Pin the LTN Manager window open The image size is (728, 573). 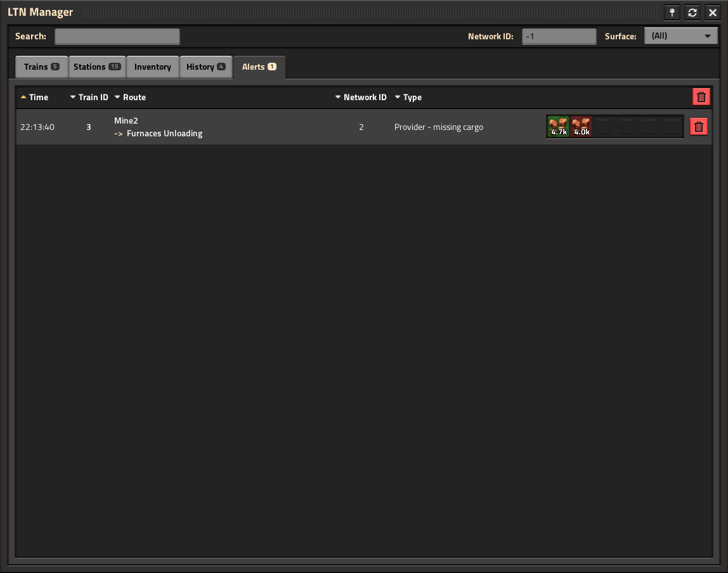(672, 12)
